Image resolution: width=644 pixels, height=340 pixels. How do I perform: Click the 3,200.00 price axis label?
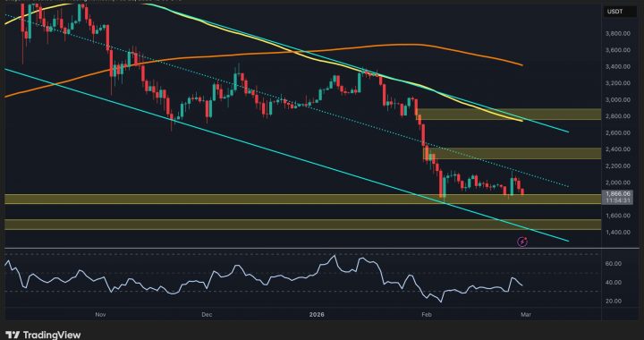[619, 83]
